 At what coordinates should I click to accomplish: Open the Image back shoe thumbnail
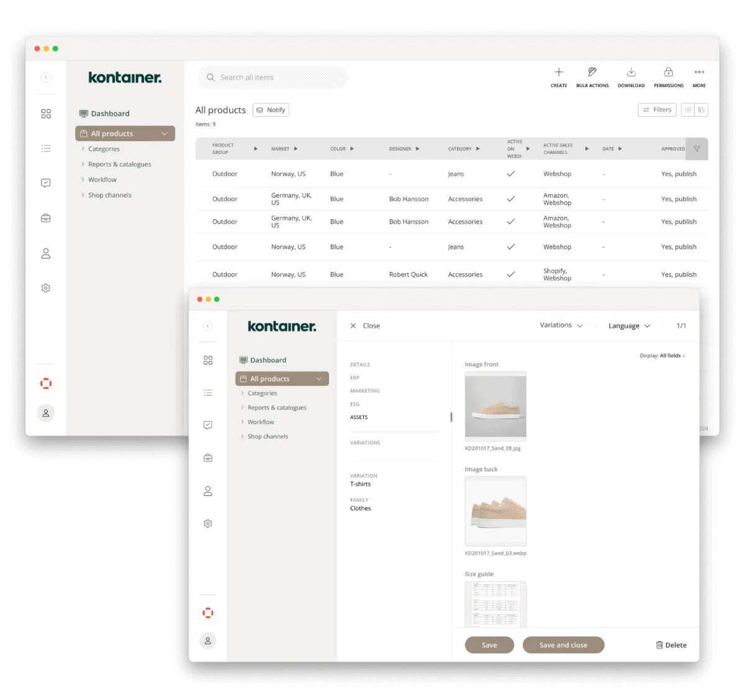point(495,511)
